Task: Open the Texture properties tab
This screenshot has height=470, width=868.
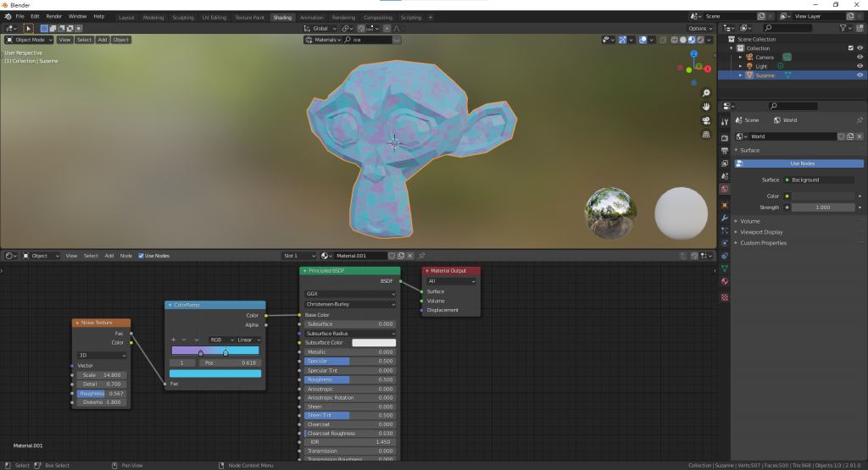Action: click(725, 297)
